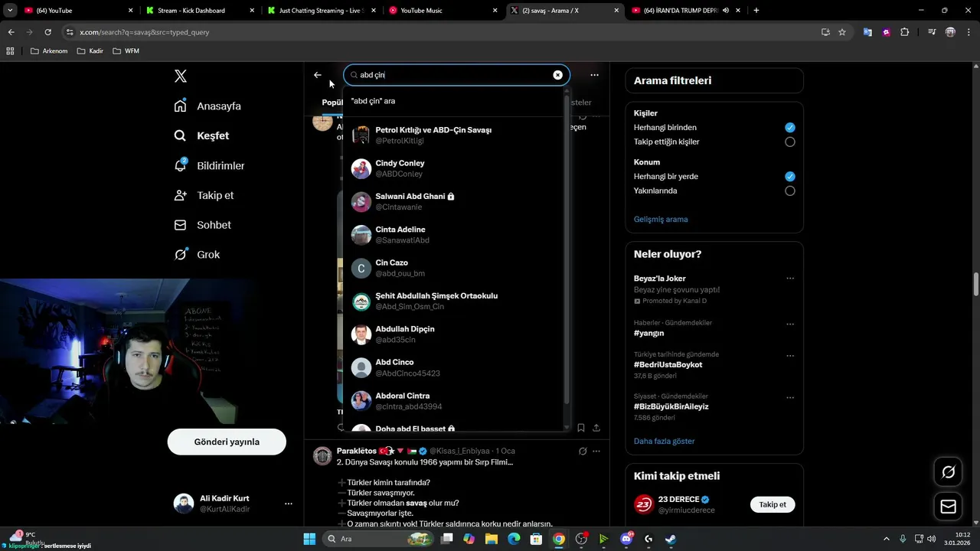Switch to Stream - Kick Dashboard tab

pyautogui.click(x=199, y=11)
